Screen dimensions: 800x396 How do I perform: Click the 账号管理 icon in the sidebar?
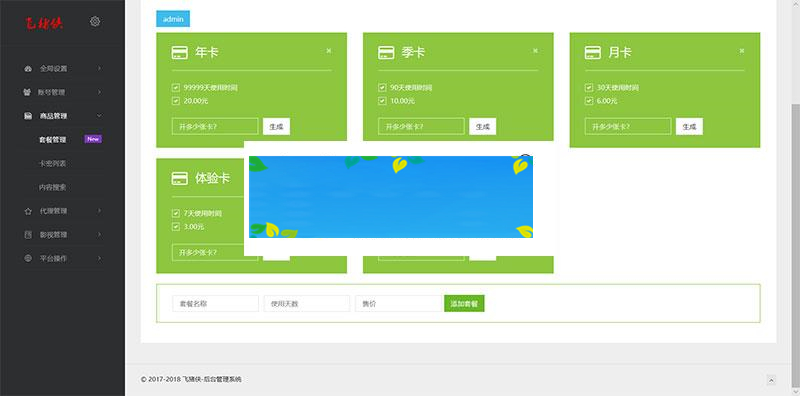pos(28,92)
